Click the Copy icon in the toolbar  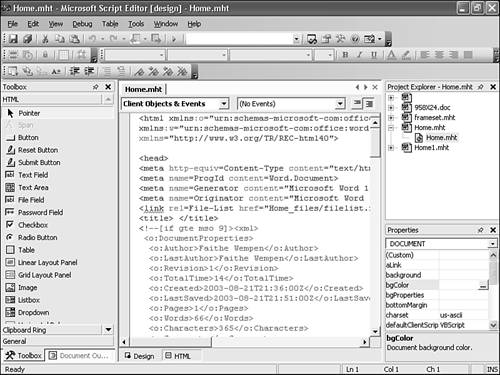60,39
